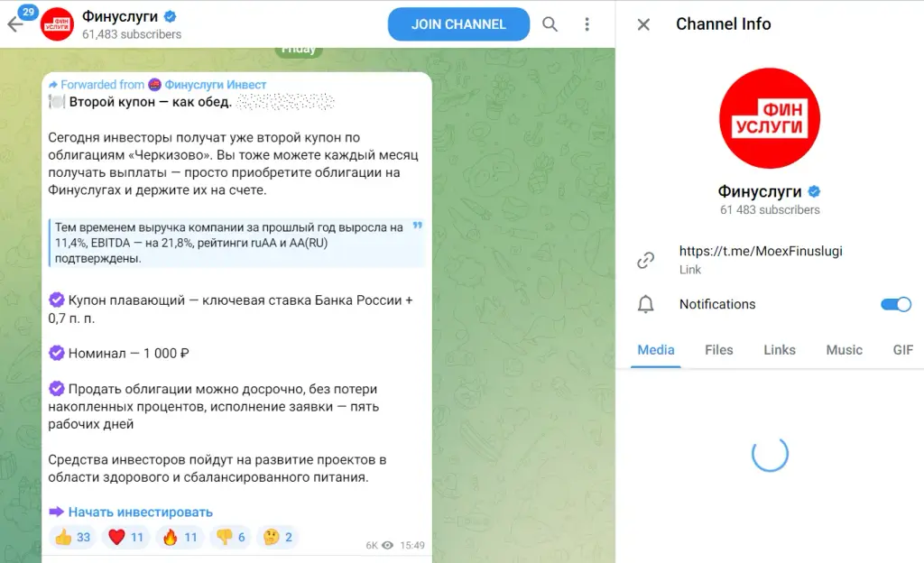Turn off the Notifications switch
The width and height of the screenshot is (924, 563).
pyautogui.click(x=896, y=304)
